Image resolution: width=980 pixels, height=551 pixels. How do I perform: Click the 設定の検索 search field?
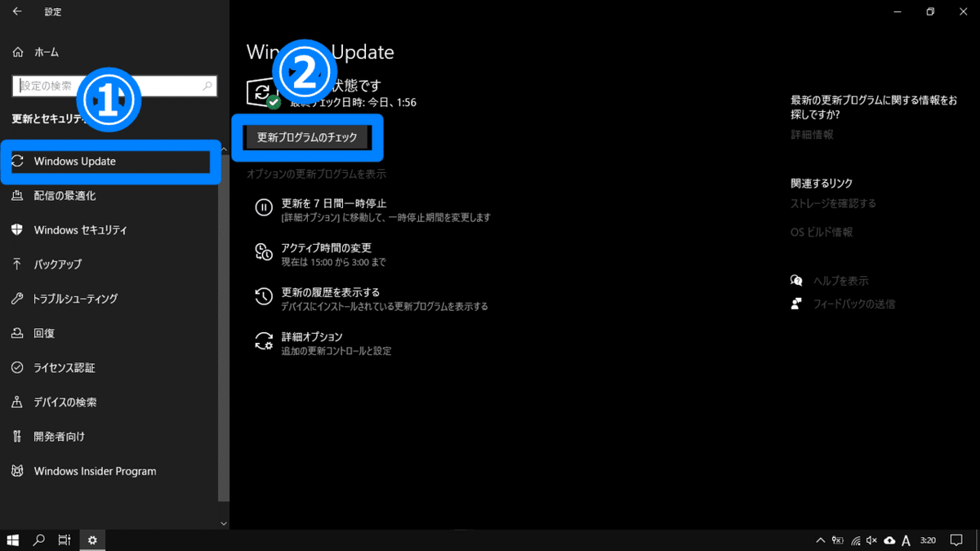point(115,85)
